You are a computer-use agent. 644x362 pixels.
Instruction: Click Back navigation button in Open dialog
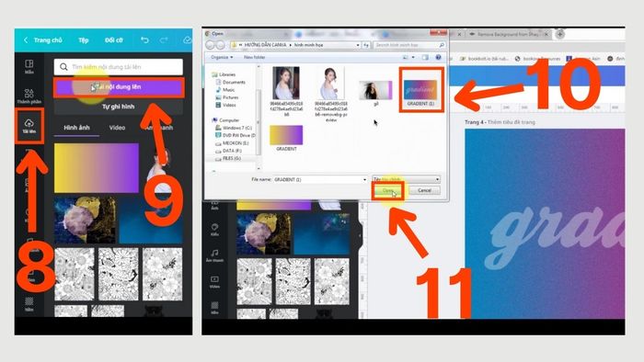pos(211,45)
